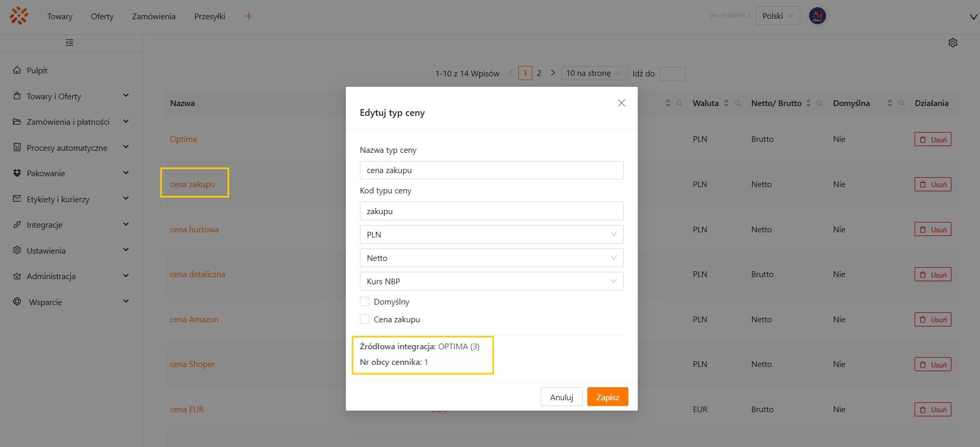Enable the Domyślny checkbox

pyautogui.click(x=365, y=301)
